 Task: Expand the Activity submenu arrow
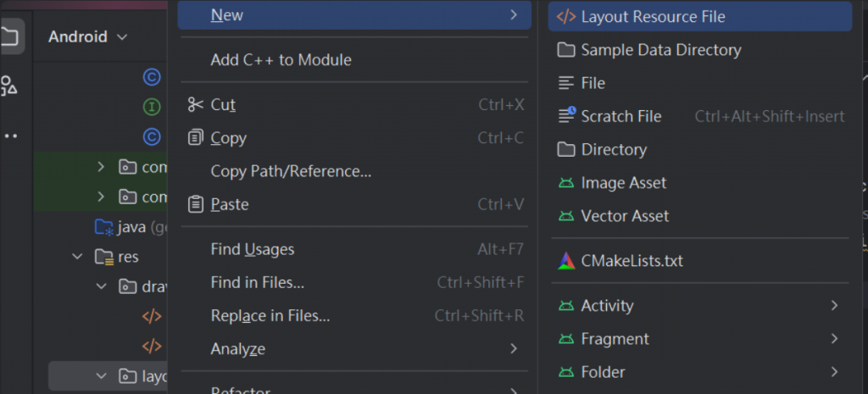point(835,306)
